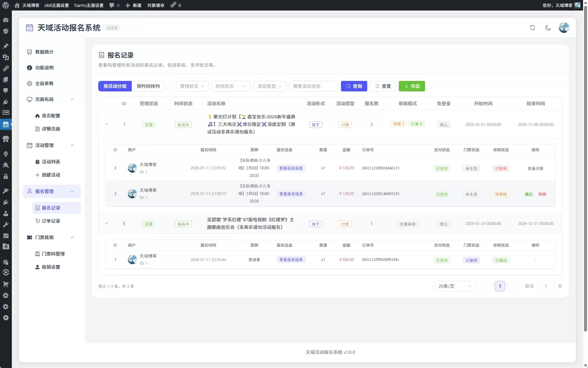
Task: Select the 按活动分组 grouping option
Action: pyautogui.click(x=115, y=86)
